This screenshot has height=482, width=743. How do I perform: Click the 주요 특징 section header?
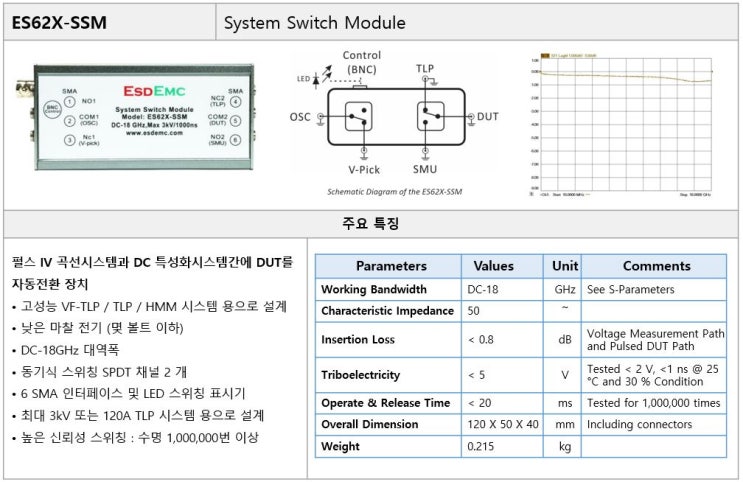click(x=371, y=223)
